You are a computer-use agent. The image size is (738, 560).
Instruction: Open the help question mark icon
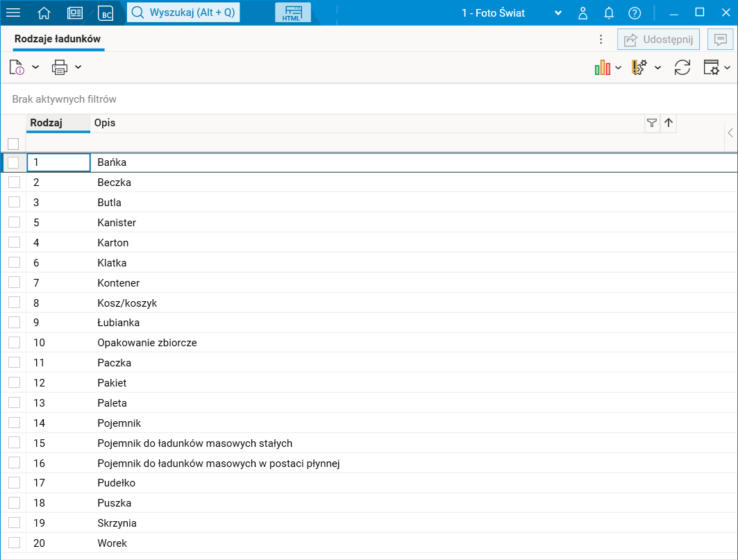coord(635,13)
